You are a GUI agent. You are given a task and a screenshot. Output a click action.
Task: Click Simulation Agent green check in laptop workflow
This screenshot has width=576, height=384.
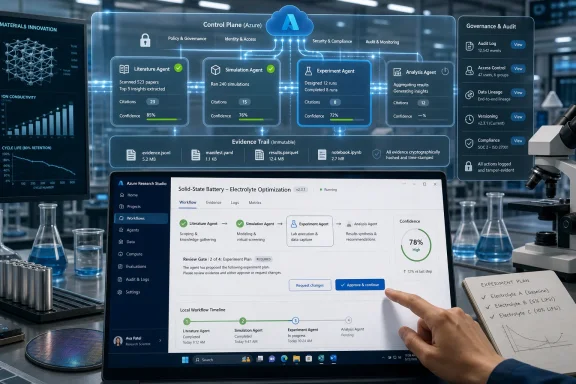[x=240, y=223]
